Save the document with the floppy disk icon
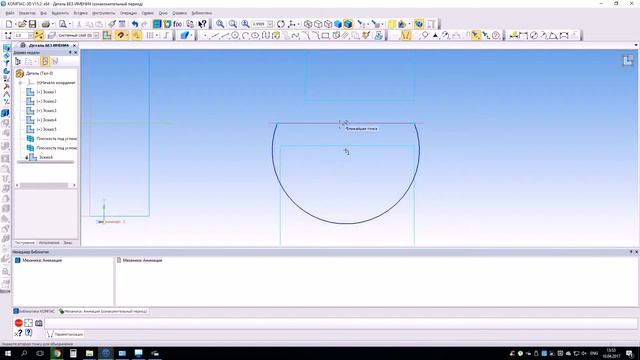The height and width of the screenshot is (360, 640). 32,24
